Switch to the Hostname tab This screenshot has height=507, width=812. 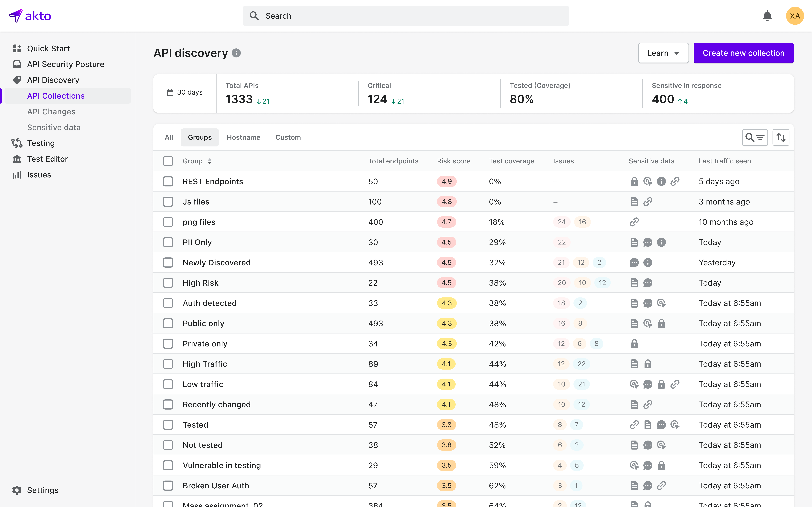pyautogui.click(x=244, y=137)
